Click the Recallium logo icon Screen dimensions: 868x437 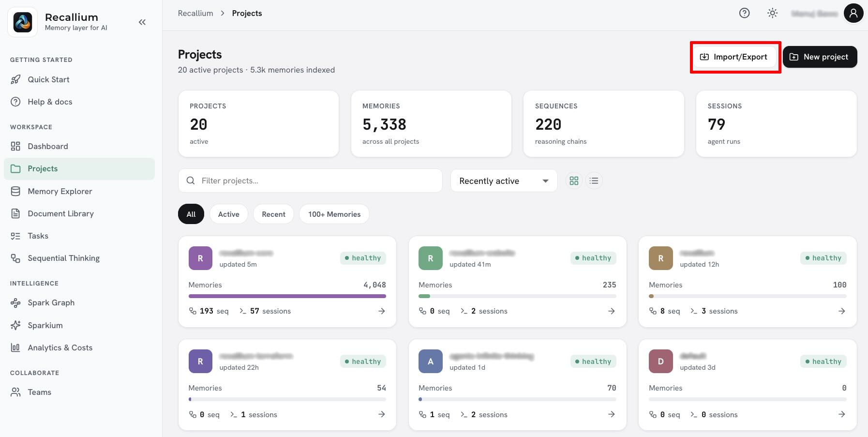point(23,22)
